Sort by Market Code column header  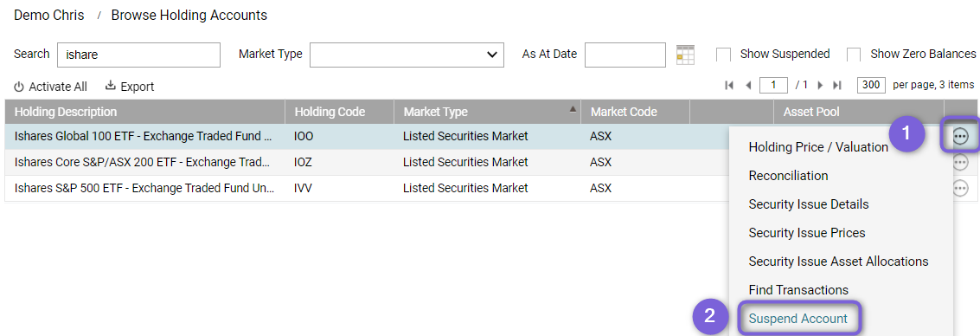pyautogui.click(x=635, y=112)
